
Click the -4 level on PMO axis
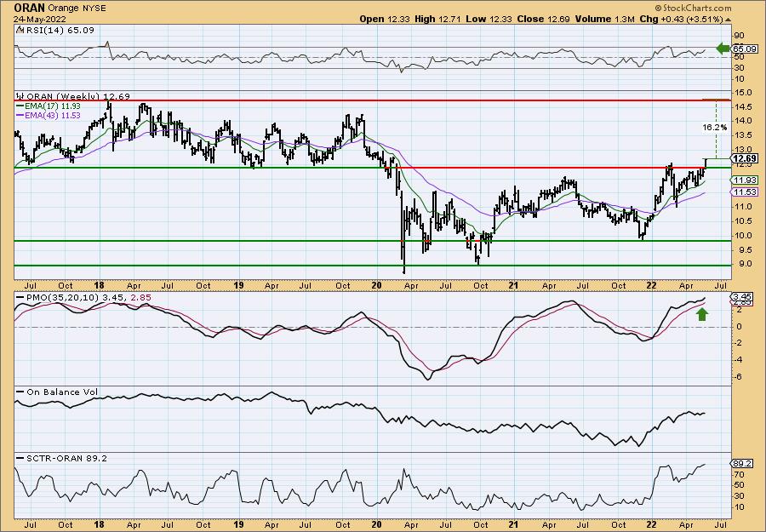point(739,360)
